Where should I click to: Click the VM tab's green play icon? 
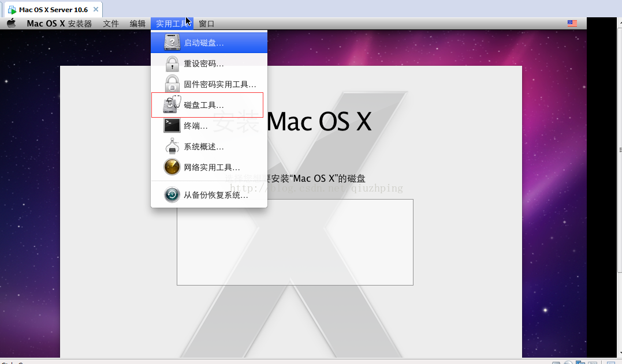click(12, 10)
